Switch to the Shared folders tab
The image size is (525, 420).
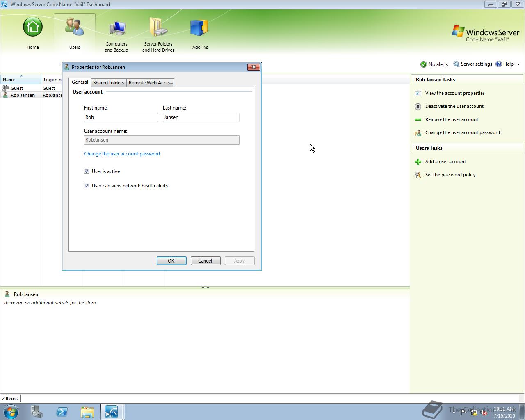pyautogui.click(x=108, y=83)
